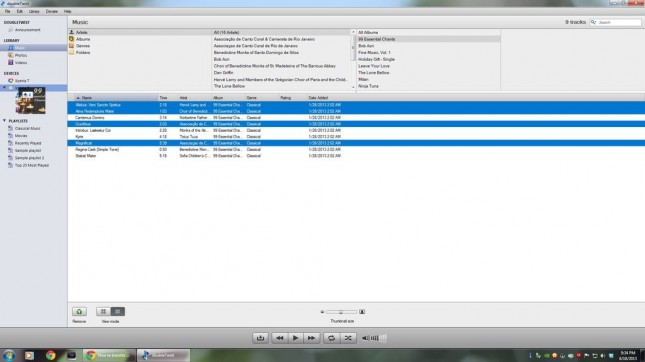Open the Donate menu

[x=52, y=12]
